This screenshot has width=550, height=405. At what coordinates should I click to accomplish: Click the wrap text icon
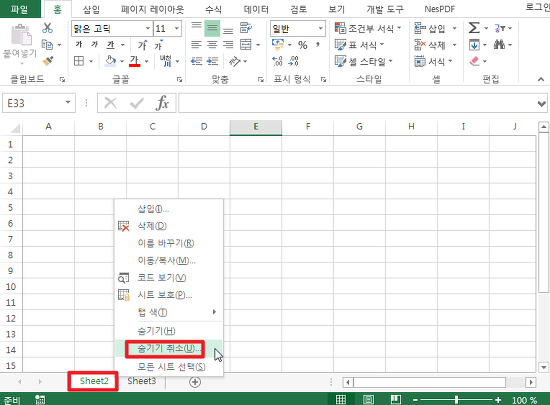pyautogui.click(x=246, y=28)
